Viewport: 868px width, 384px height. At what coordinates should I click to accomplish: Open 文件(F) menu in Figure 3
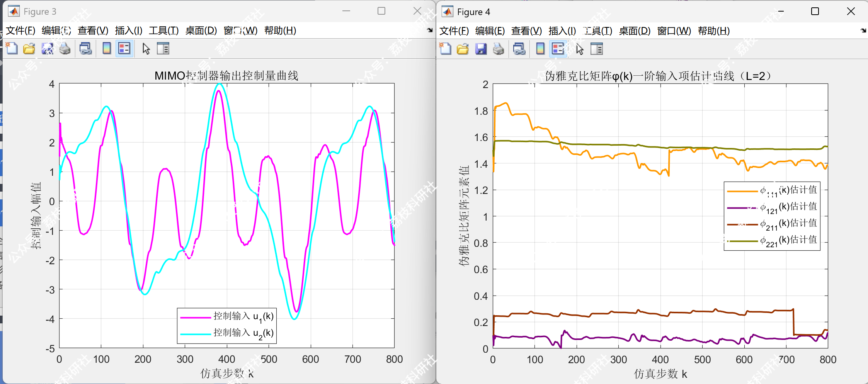[x=20, y=31]
